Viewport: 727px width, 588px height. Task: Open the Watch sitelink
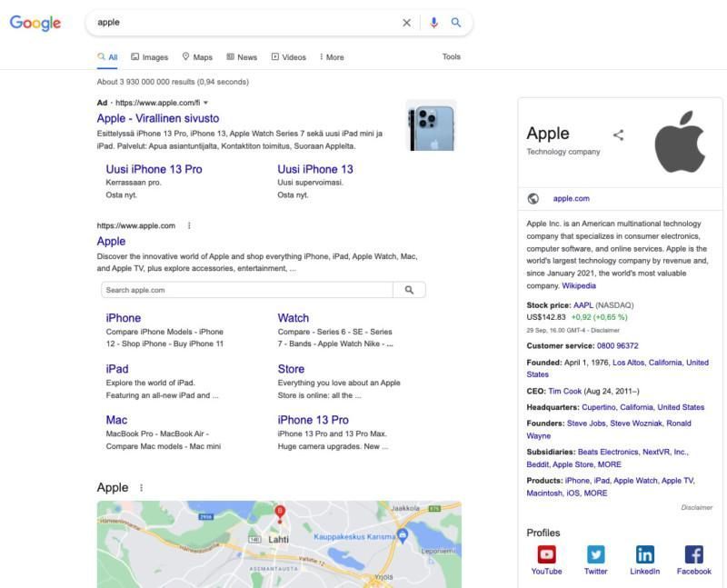293,318
